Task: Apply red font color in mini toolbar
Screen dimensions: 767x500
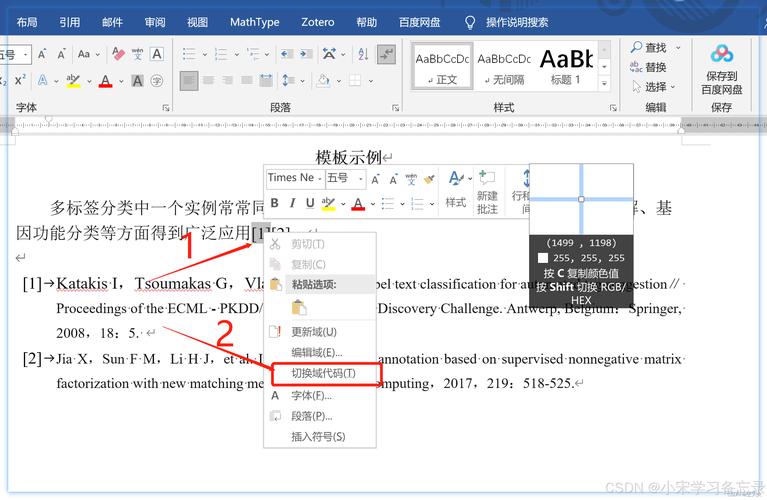Action: (x=358, y=203)
